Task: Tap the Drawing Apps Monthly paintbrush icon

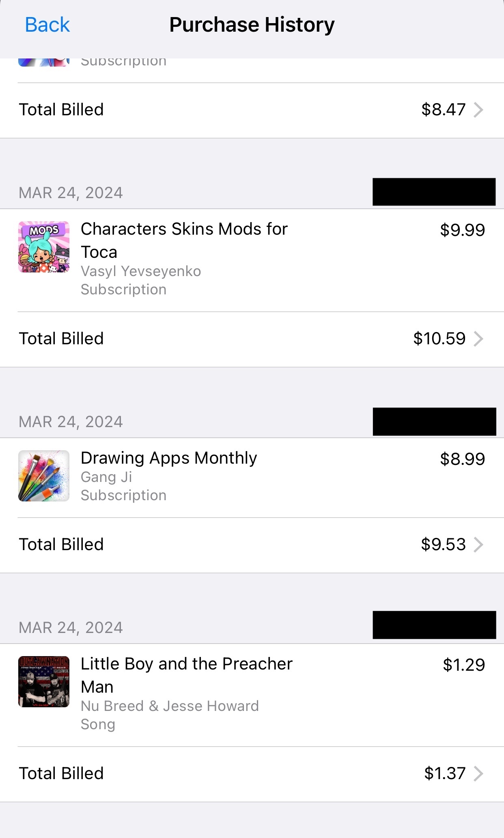Action: point(44,476)
